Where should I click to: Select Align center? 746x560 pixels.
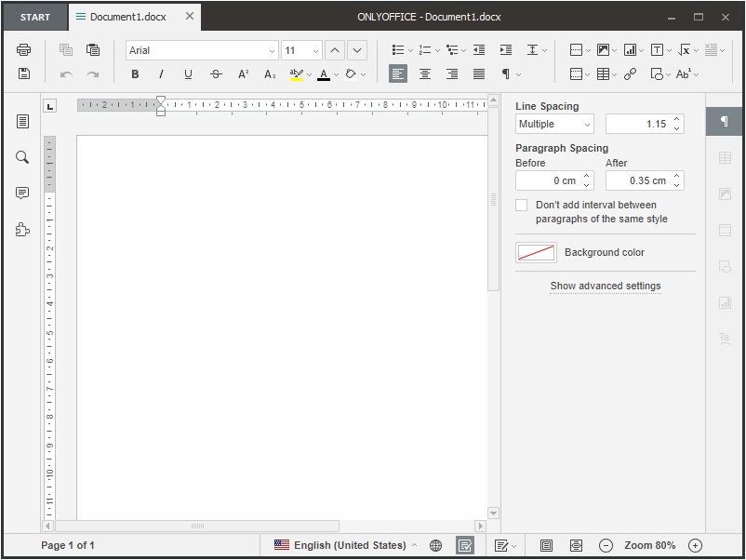click(x=425, y=74)
